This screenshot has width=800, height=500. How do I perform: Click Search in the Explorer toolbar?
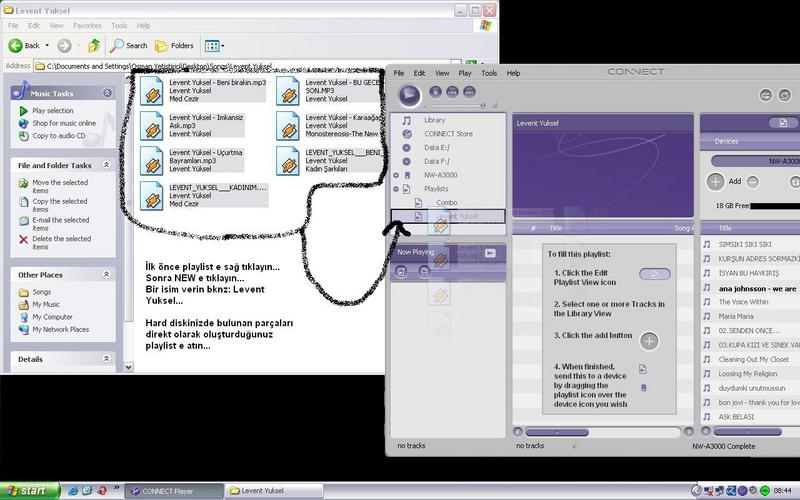(x=129, y=45)
